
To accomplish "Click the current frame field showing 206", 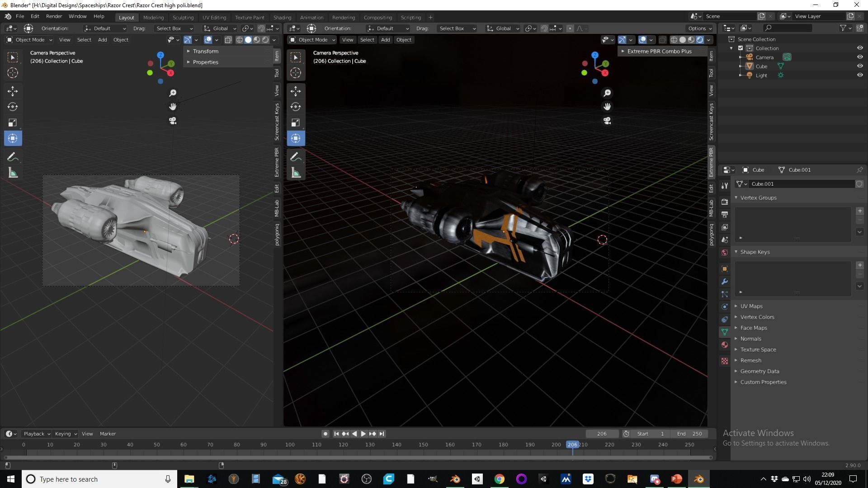I will tap(602, 434).
